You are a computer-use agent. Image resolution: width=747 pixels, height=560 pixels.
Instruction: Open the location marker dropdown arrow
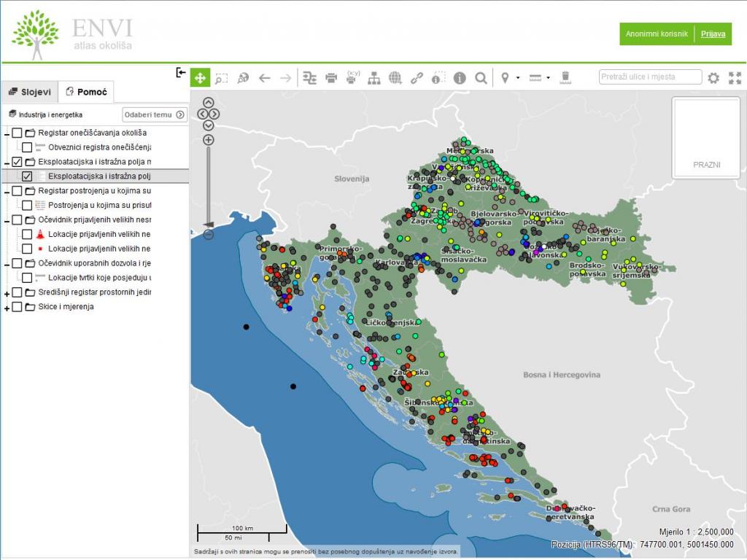(x=518, y=77)
